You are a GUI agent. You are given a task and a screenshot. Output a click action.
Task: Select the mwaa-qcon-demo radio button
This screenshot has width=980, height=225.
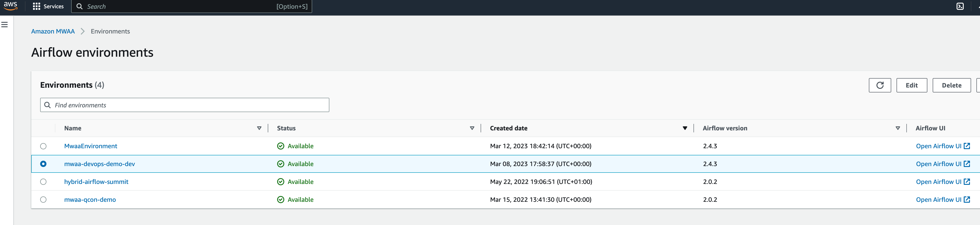click(x=43, y=200)
